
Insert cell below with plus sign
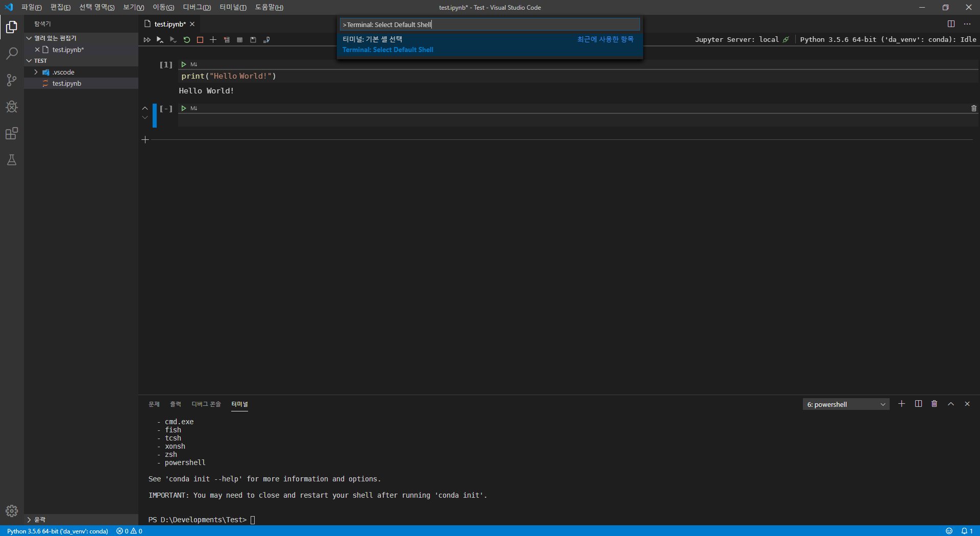tap(145, 140)
